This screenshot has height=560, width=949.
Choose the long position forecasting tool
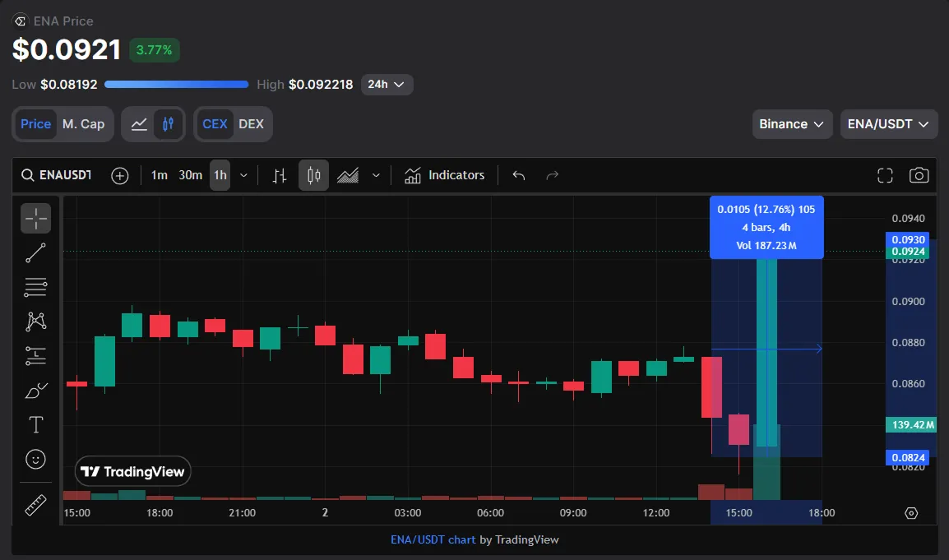tap(35, 356)
